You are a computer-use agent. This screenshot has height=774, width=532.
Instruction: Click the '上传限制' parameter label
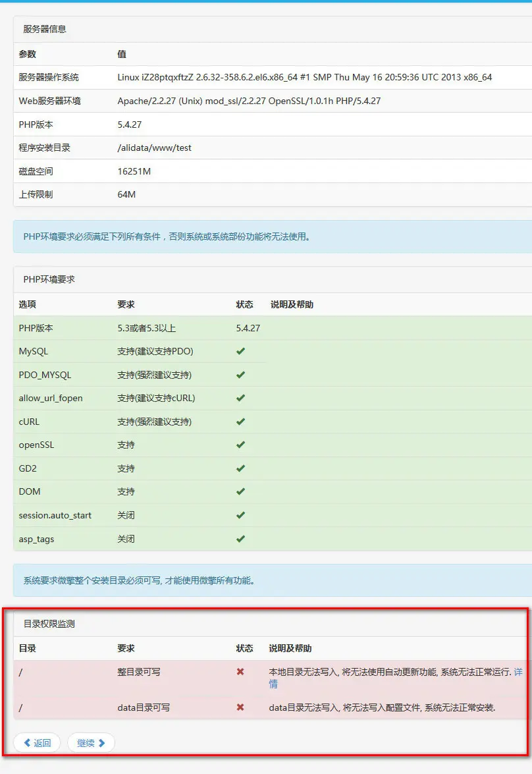coord(36,194)
